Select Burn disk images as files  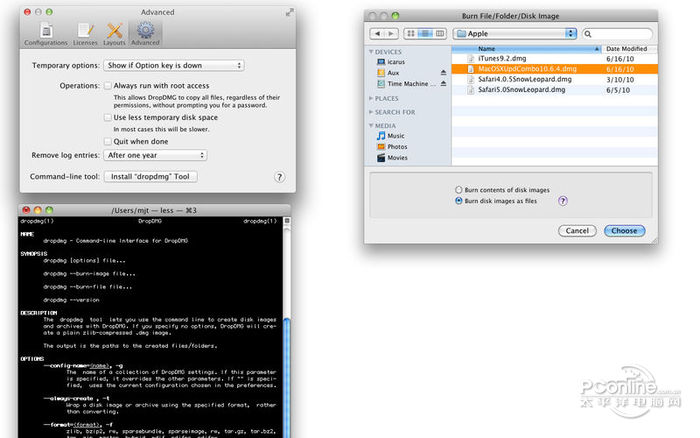458,201
